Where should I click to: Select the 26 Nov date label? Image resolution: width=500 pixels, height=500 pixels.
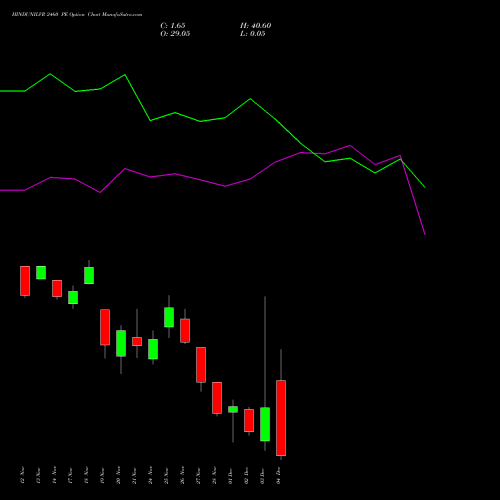click(x=182, y=475)
